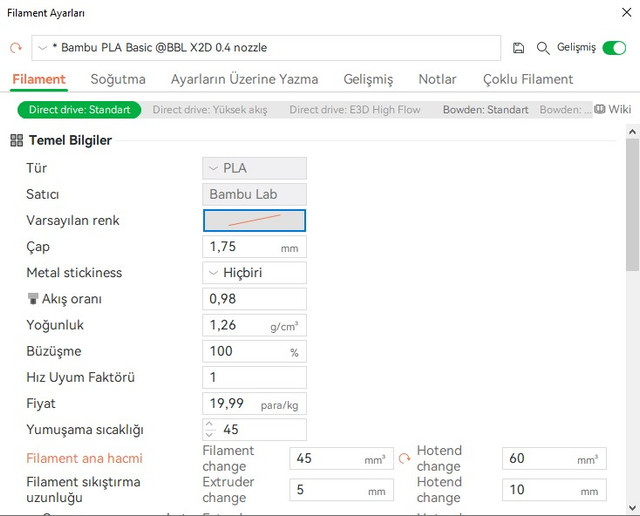Viewport: 640px width, 516px height.
Task: Click the Satıcı Bambu Lab field
Action: tap(254, 194)
